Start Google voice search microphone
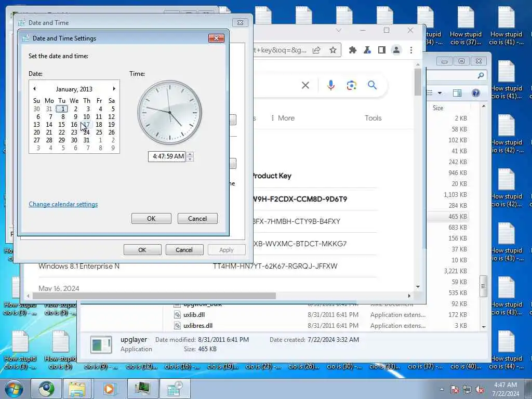Image resolution: width=532 pixels, height=399 pixels. pyautogui.click(x=331, y=85)
